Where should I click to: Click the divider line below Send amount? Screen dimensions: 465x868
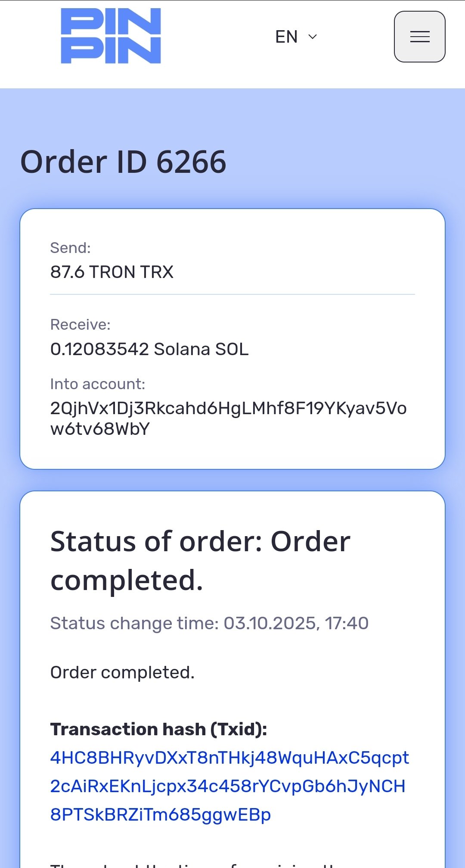[x=232, y=294]
